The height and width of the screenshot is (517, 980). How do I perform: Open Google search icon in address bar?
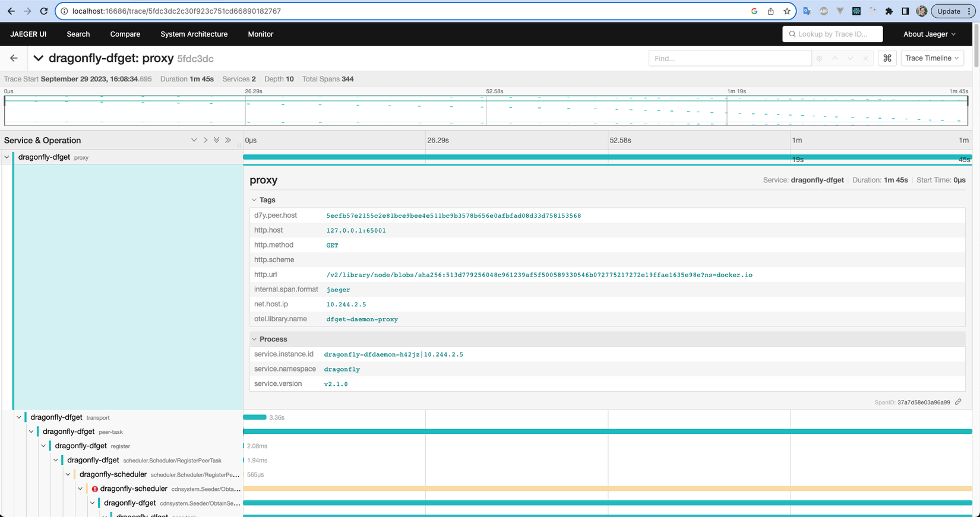pos(754,11)
